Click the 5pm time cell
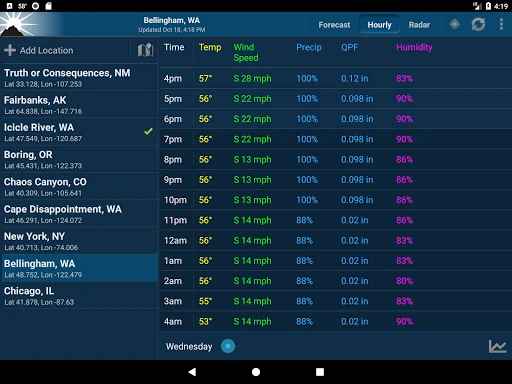Screen dimensions: 512x384 pos(173,99)
